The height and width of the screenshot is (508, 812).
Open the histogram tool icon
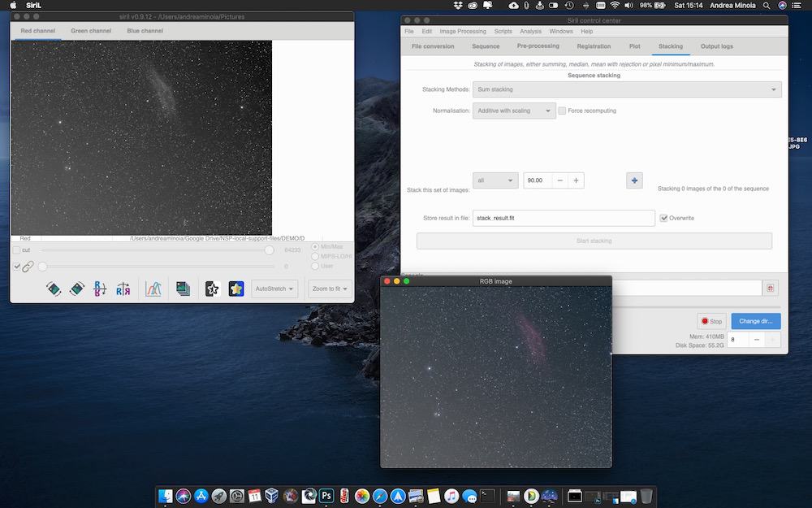[153, 289]
